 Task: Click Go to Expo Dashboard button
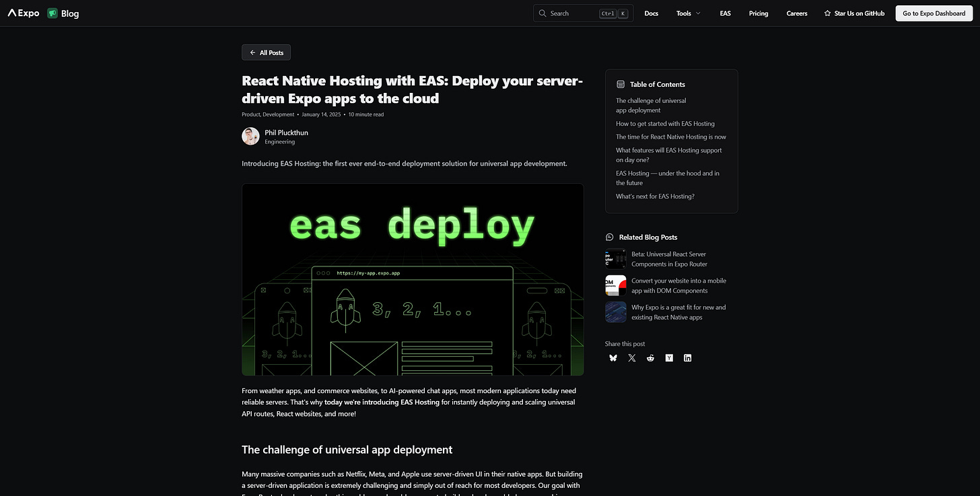pyautogui.click(x=934, y=13)
